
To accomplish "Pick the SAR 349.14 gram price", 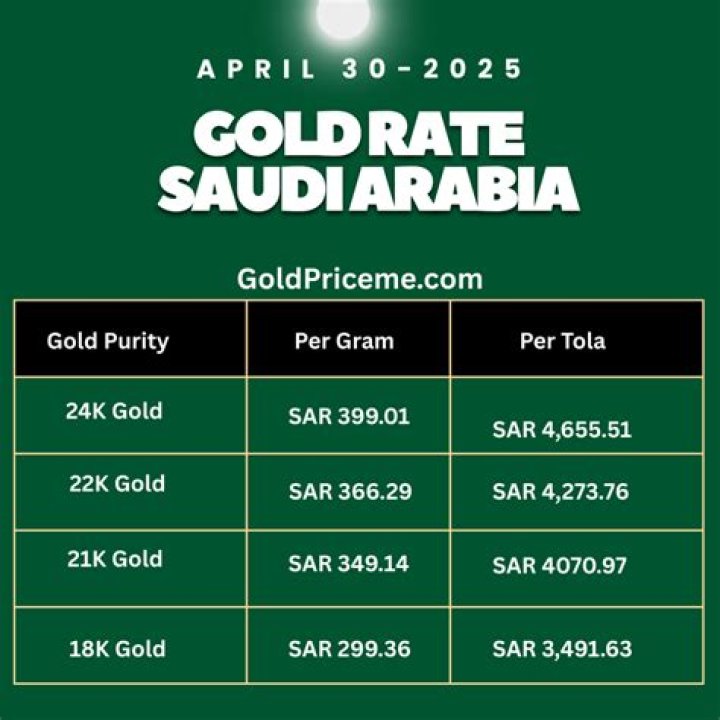I will (349, 564).
